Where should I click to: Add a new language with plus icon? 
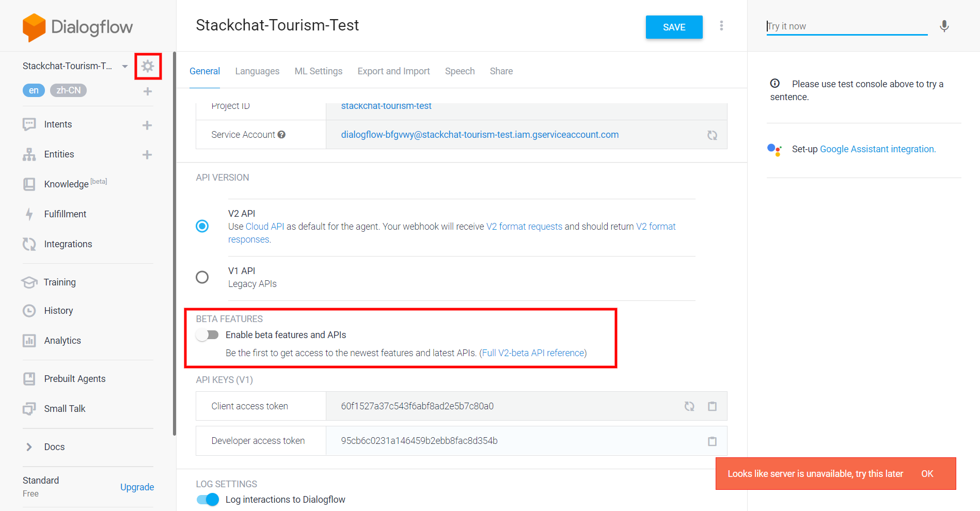point(148,91)
